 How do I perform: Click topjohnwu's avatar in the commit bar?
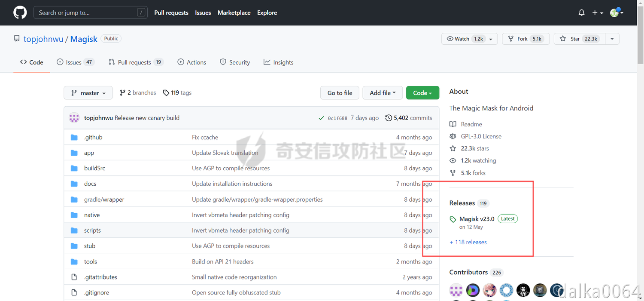(74, 118)
